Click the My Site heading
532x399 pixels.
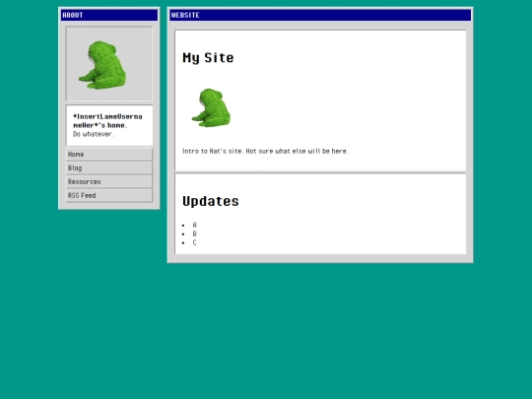tap(208, 58)
